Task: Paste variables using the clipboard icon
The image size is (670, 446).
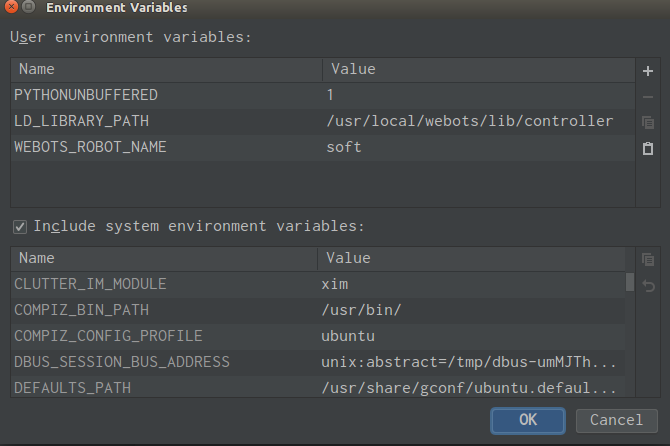Action: click(x=647, y=148)
